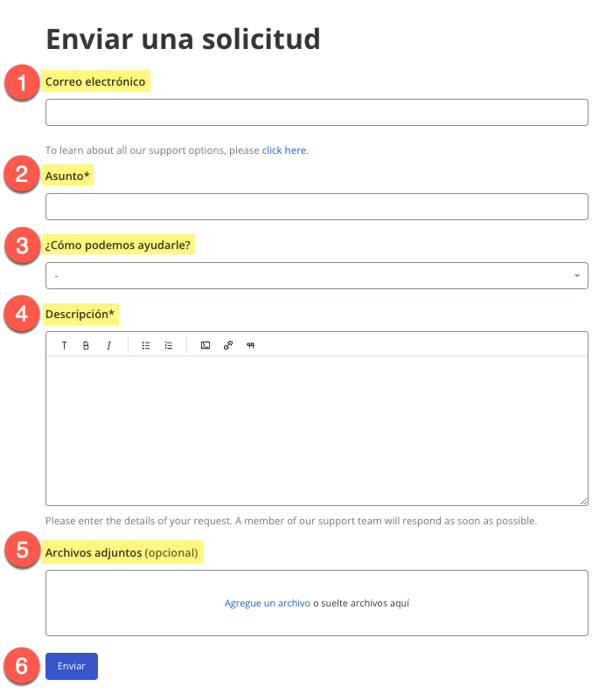Click the red number 6 step marker
This screenshot has width=606, height=700.
pos(21,667)
